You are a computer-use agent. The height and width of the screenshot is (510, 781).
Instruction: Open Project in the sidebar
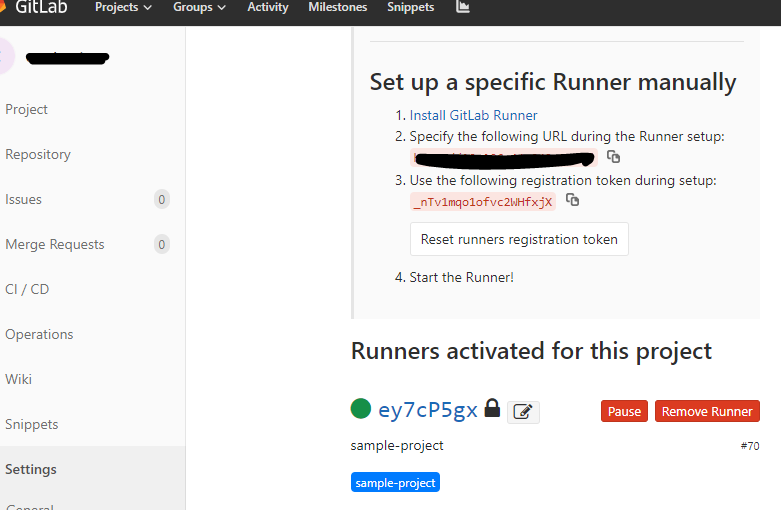tap(26, 109)
